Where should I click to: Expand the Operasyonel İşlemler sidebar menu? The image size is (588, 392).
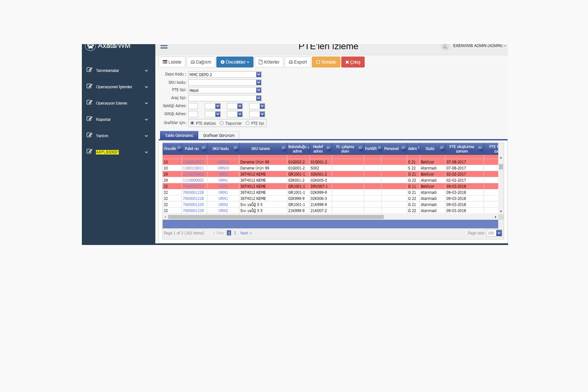click(118, 87)
